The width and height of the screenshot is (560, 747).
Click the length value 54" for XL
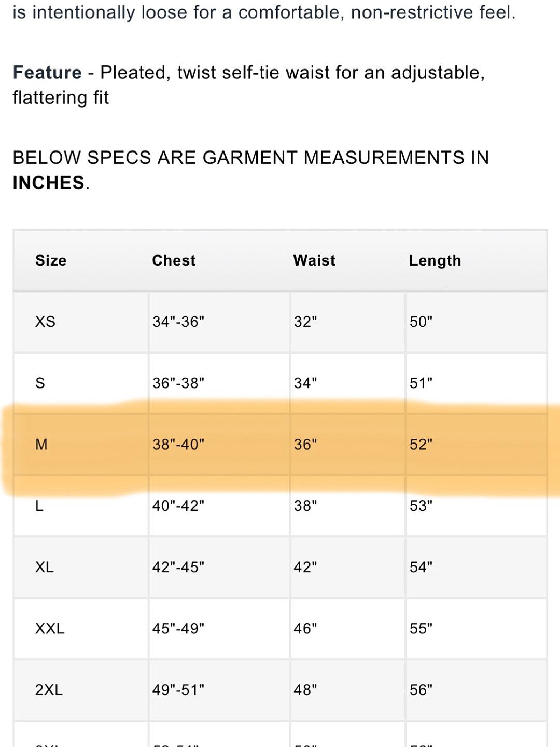pyautogui.click(x=421, y=567)
